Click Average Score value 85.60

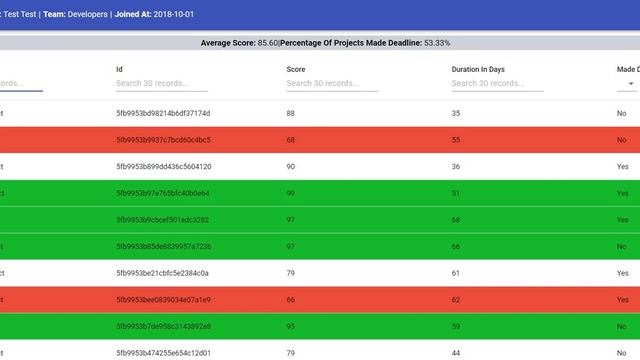tap(268, 43)
